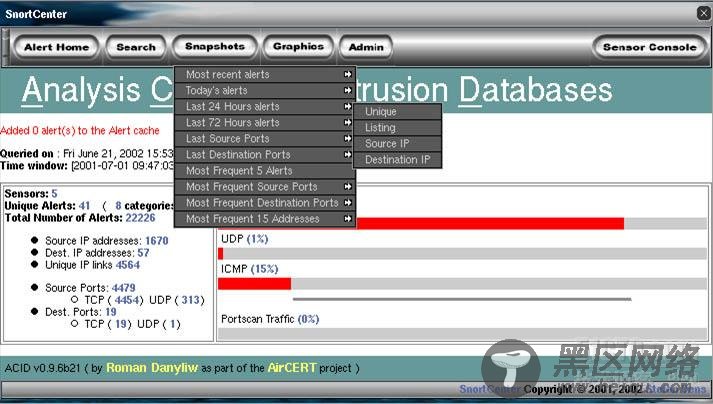Pick Listing in the submenu
This screenshot has height=404, width=713.
coord(397,127)
